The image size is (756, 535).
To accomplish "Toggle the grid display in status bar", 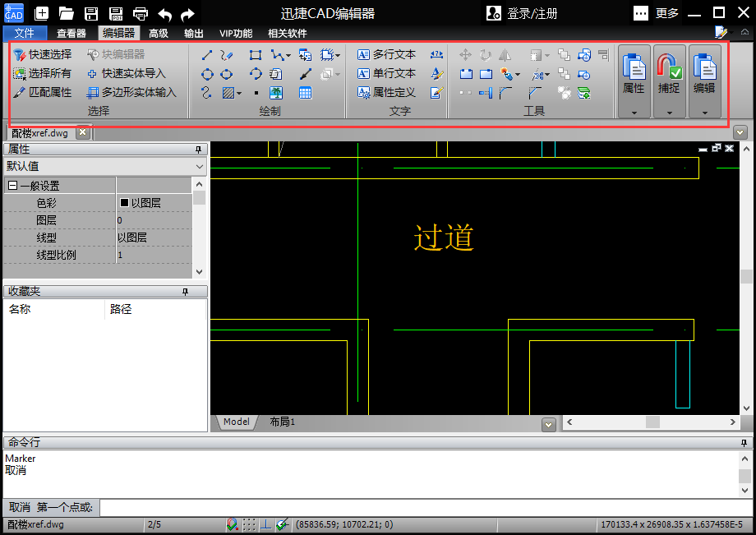I will [249, 524].
